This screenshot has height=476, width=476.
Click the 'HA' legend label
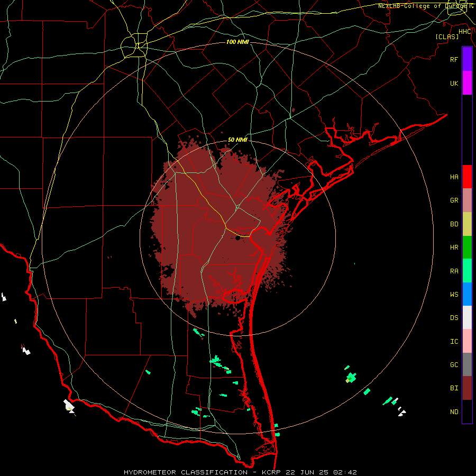click(x=454, y=177)
